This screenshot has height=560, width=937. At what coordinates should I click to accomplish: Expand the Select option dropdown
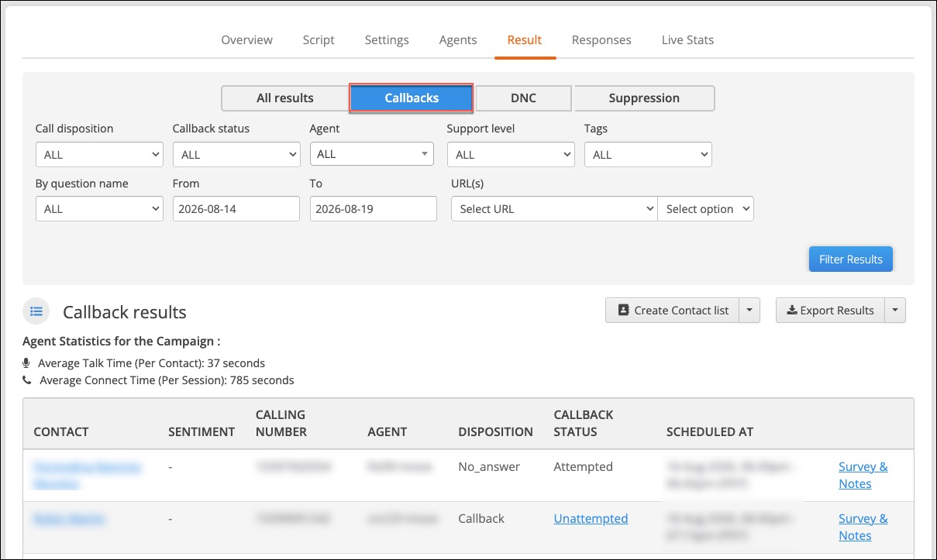(705, 209)
